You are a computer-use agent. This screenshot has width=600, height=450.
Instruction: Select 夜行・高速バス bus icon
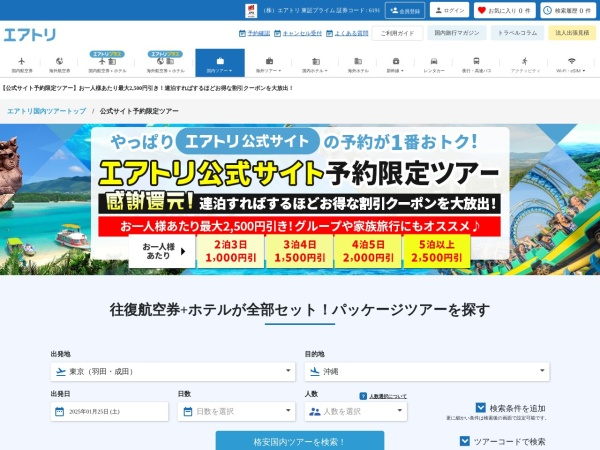(x=476, y=61)
